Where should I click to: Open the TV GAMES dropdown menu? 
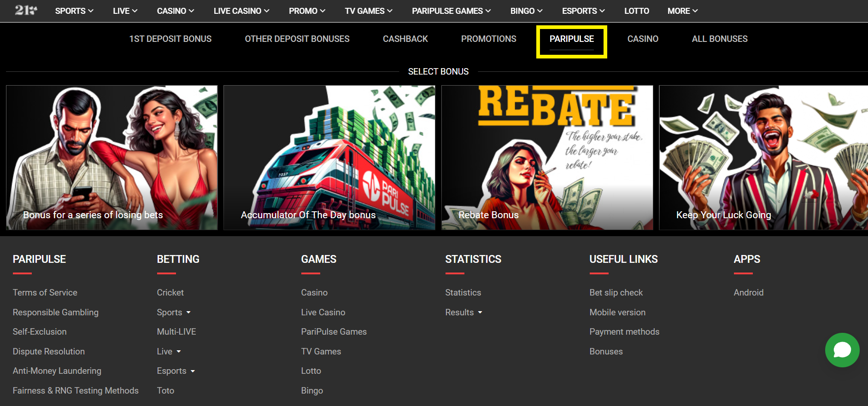click(369, 11)
